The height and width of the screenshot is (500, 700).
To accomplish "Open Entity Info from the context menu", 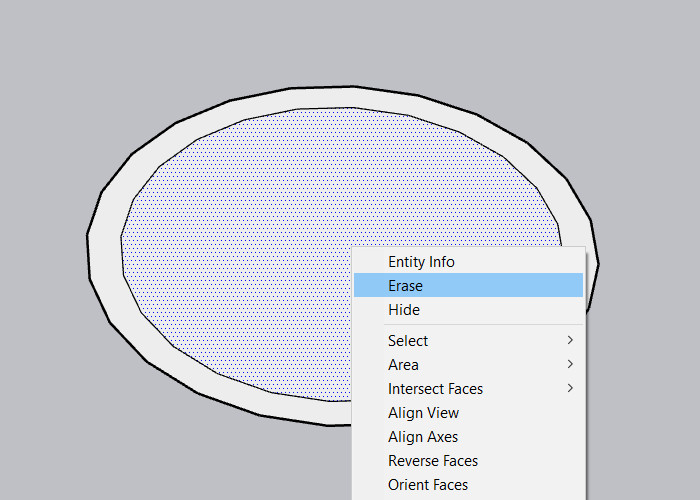I will (421, 262).
